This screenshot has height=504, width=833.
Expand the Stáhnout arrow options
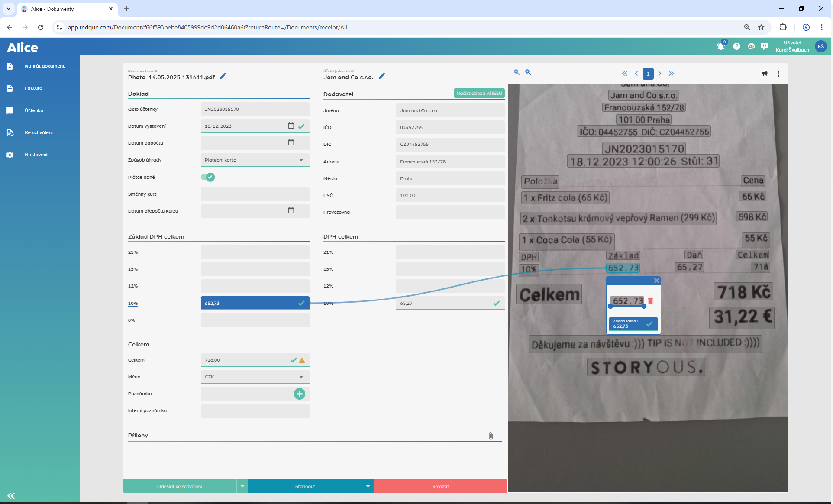pos(368,486)
